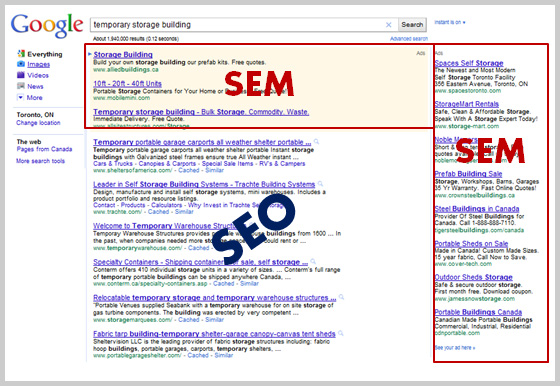
Task: Select the Everything filter icon
Action: (x=21, y=54)
